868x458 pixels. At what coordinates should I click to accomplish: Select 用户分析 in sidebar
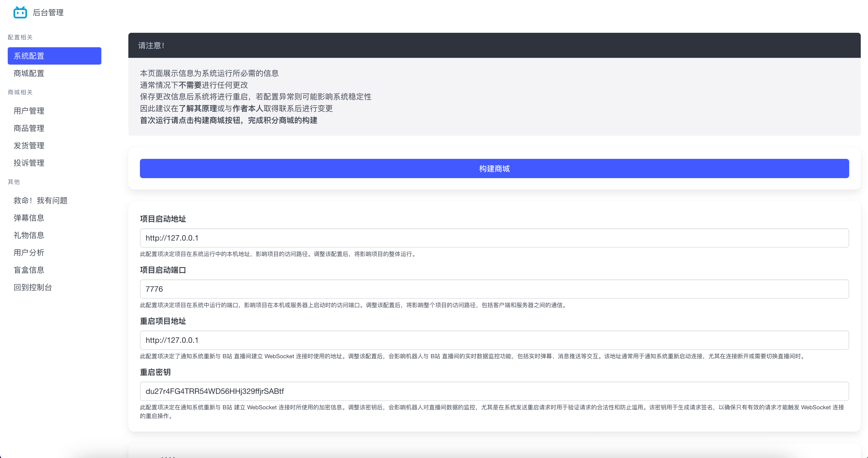29,253
